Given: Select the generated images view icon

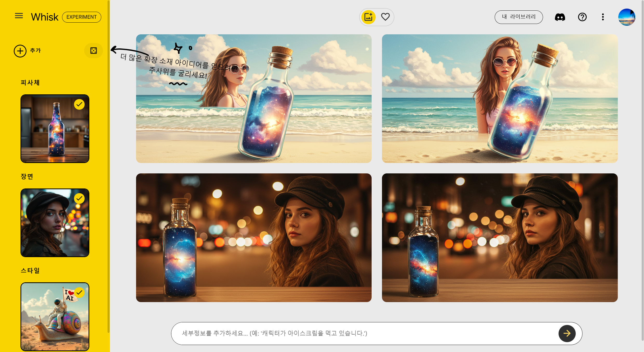Looking at the screenshot, I should (x=368, y=17).
